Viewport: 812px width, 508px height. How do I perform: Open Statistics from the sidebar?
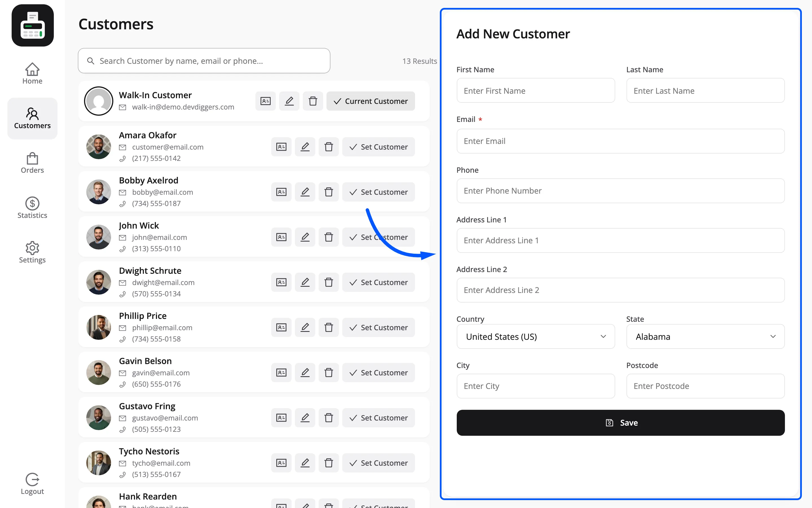pos(32,208)
